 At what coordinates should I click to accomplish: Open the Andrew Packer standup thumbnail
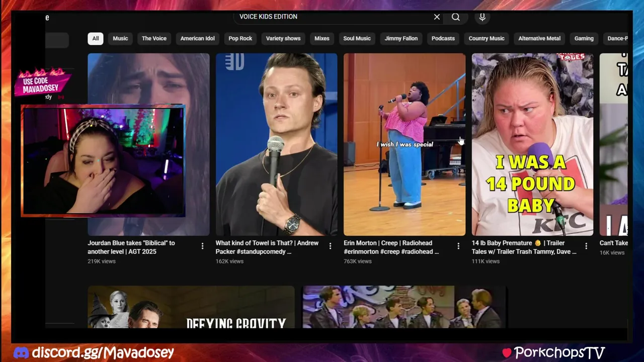pyautogui.click(x=276, y=144)
